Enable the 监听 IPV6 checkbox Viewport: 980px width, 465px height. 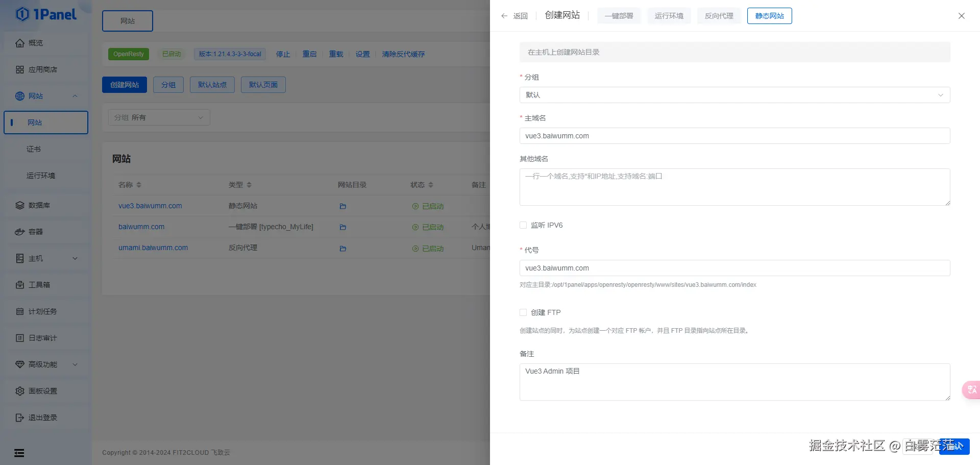click(x=523, y=225)
